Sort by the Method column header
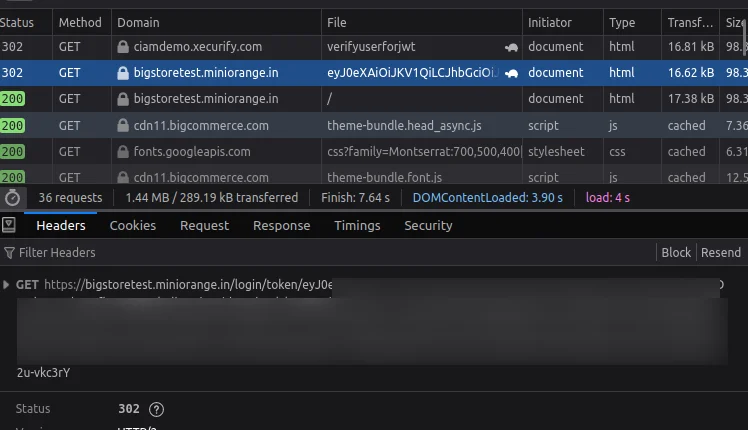Viewport: 748px width, 430px height. tap(82, 22)
